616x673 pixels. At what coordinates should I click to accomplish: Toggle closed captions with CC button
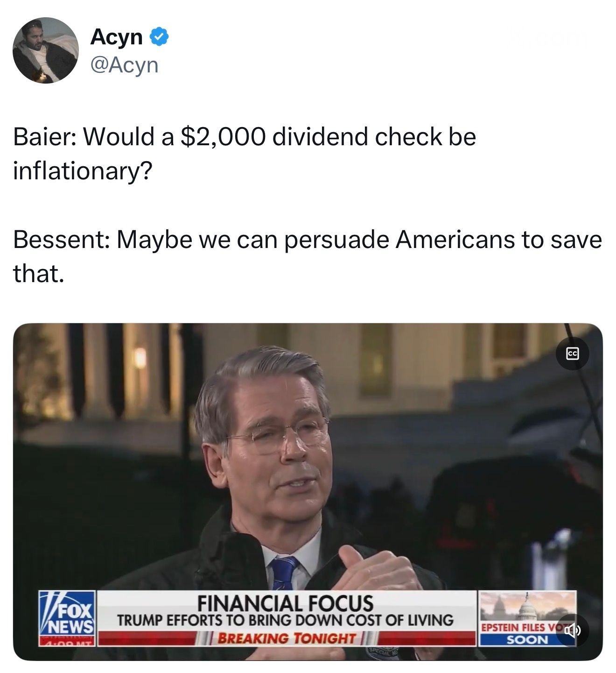[573, 354]
